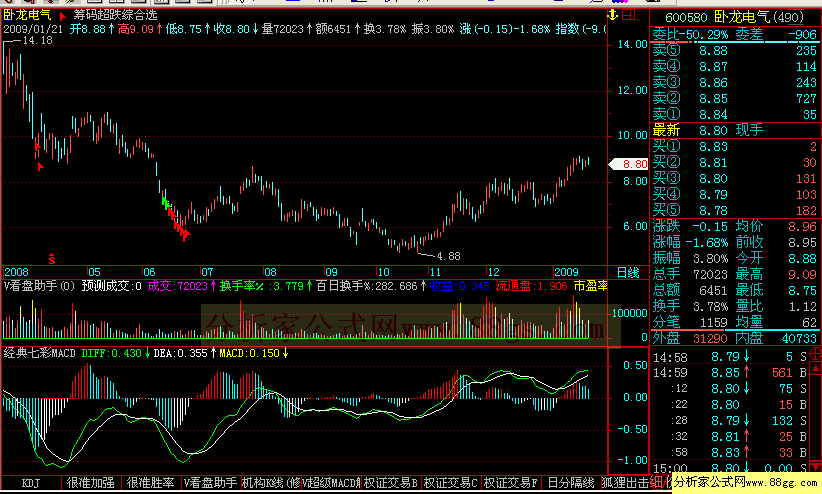Viewport: 822px width, 494px height.
Task: Open the 狐狸出击 tab
Action: [x=625, y=483]
